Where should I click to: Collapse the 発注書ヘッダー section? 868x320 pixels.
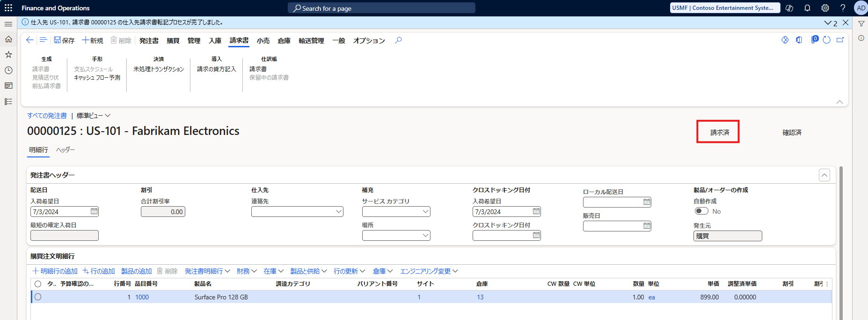[x=824, y=175]
